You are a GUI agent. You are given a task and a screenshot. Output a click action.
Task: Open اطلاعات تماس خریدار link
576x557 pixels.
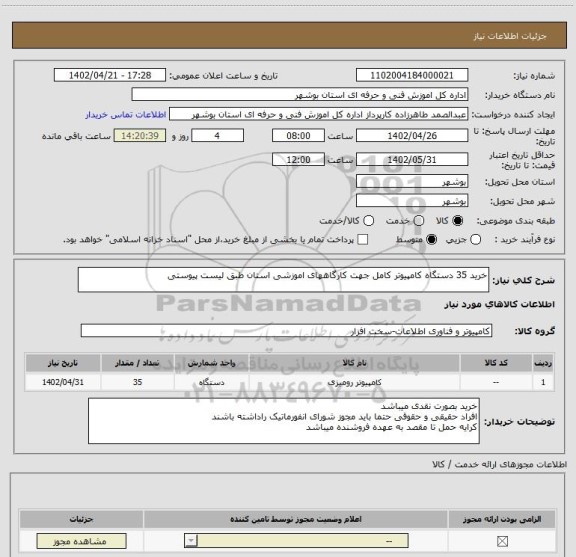126,115
